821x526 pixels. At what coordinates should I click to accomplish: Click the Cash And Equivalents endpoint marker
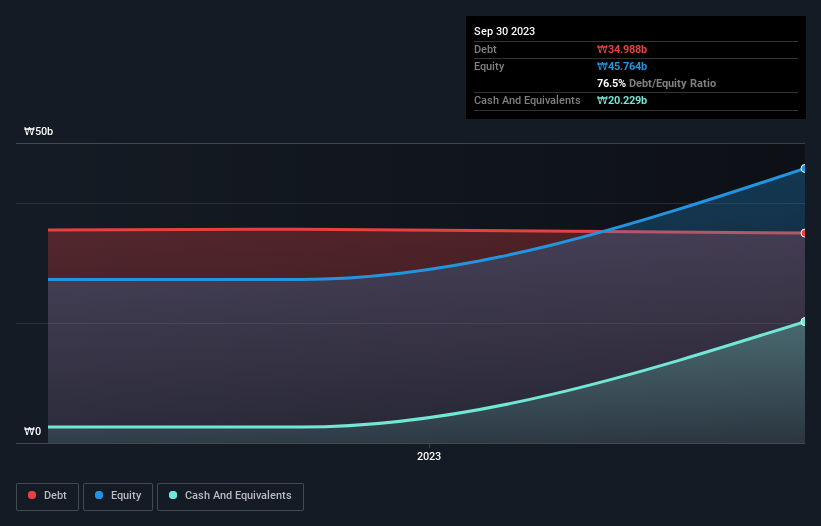pos(804,322)
